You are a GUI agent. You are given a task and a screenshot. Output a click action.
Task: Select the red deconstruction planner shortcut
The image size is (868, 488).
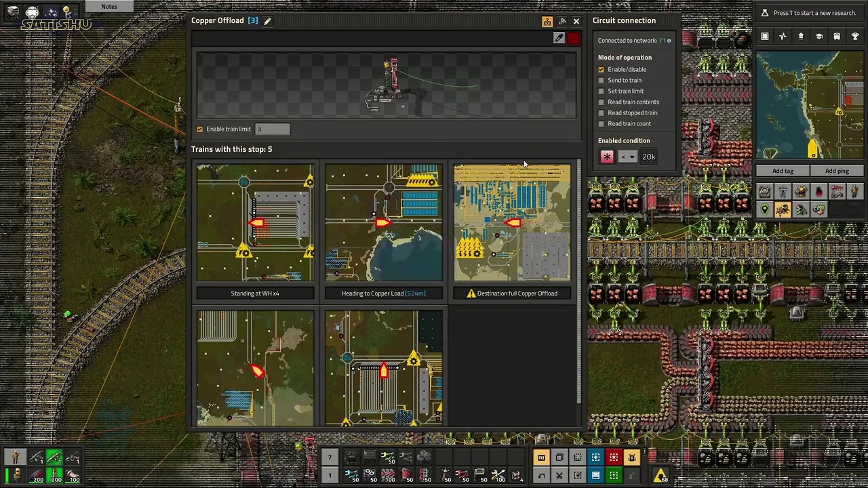coord(614,458)
